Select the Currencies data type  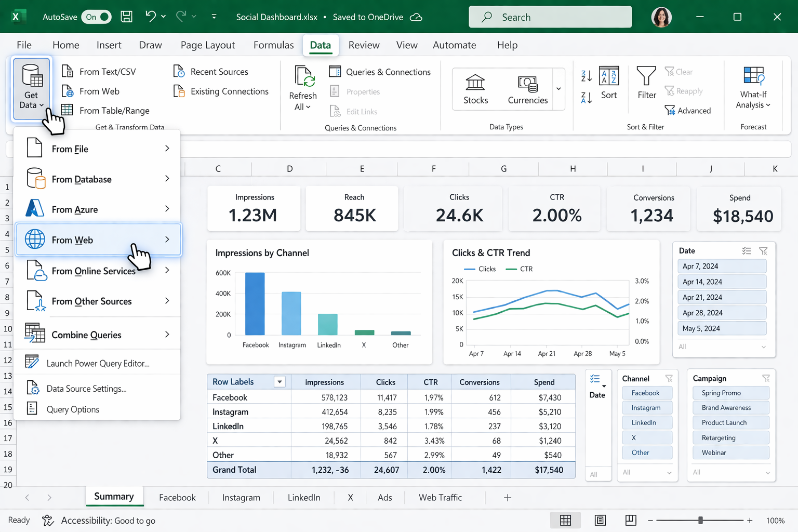[x=528, y=89]
